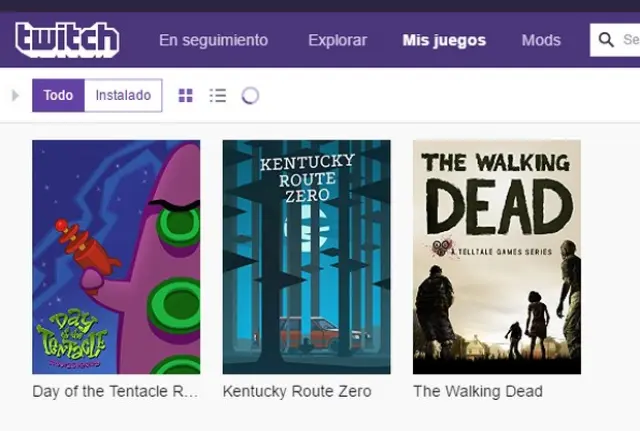Click the search magnifier icon
The image size is (640, 431).
(x=606, y=40)
